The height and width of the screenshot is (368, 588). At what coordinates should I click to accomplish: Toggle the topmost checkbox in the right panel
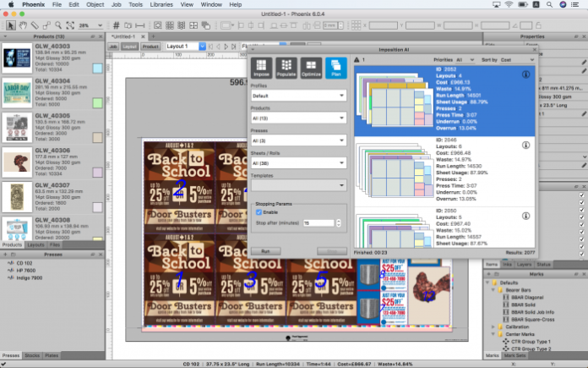(581, 196)
